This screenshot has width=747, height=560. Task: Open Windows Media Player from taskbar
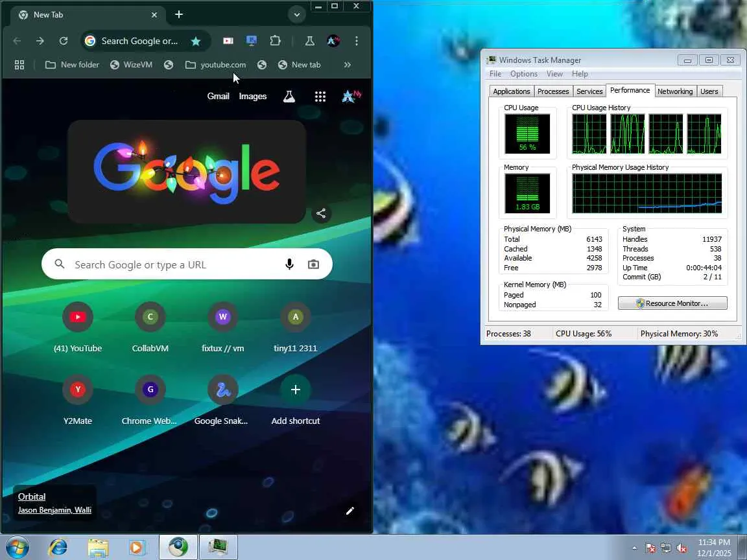pyautogui.click(x=137, y=547)
